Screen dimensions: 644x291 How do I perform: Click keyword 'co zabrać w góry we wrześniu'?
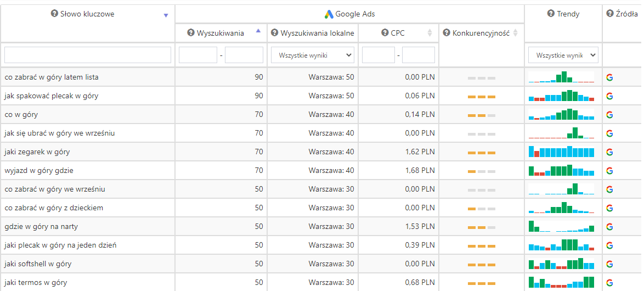tap(55, 189)
